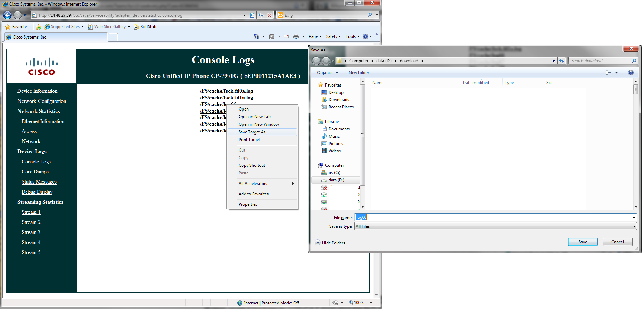The width and height of the screenshot is (644, 325).
Task: Open IE address bar URL dropdown
Action: pos(245,15)
